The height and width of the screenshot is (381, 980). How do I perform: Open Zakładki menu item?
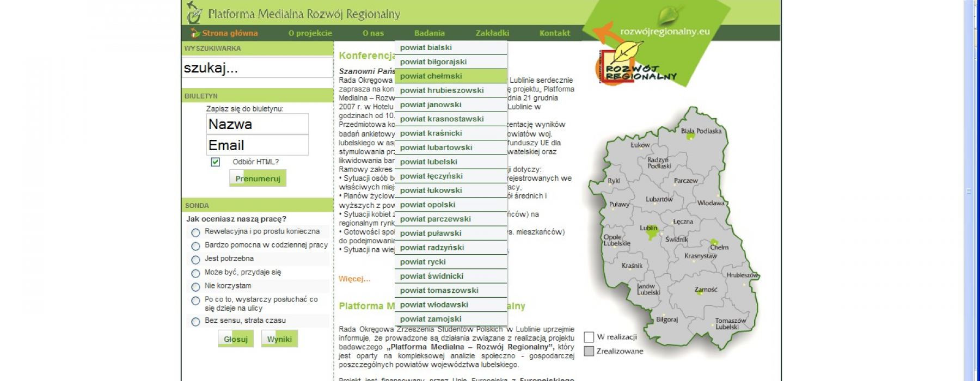coord(492,33)
